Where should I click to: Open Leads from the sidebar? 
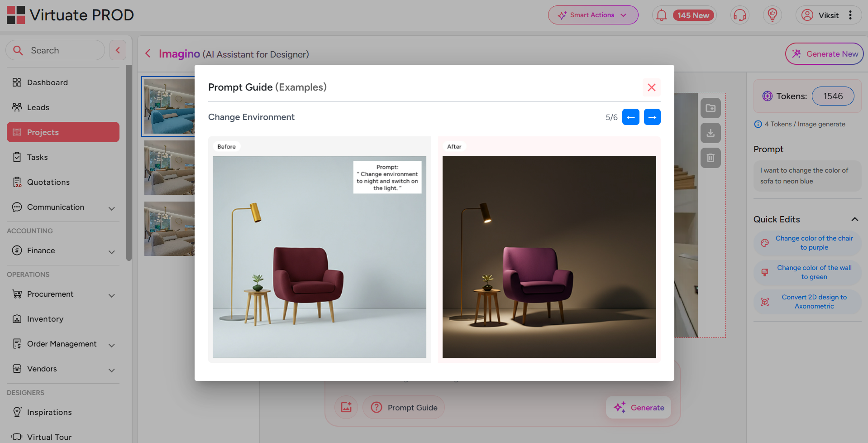38,107
